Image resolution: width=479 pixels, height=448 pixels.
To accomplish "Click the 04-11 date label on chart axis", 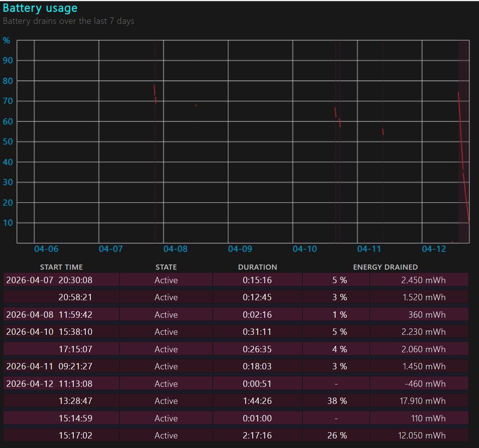I will click(369, 249).
